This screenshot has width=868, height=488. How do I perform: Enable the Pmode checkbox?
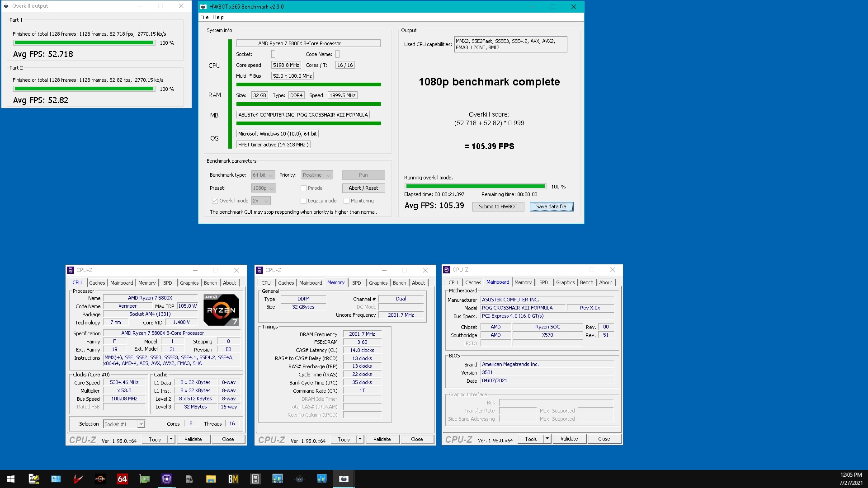303,188
